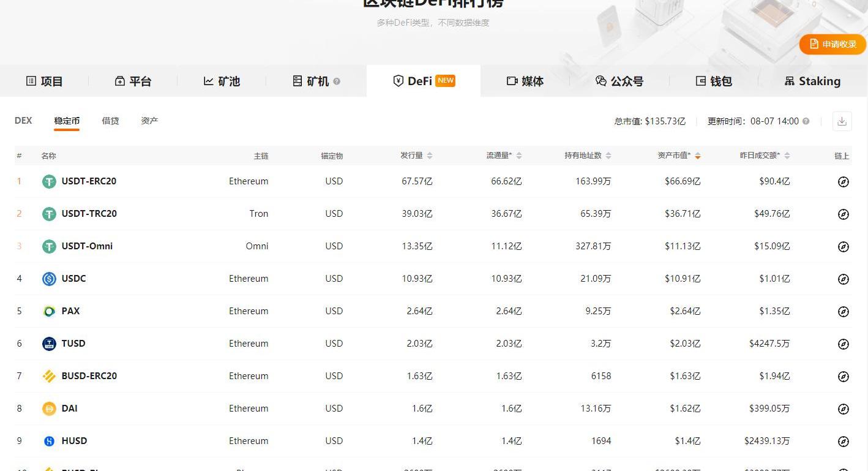
Task: Open the TUSD coin link
Action: [x=73, y=344]
